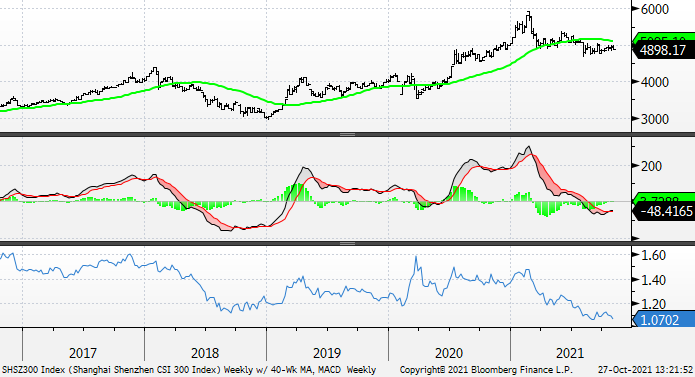This screenshot has width=695, height=377.
Task: Click the -48.4165 MACD value flag
Action: tap(664, 211)
